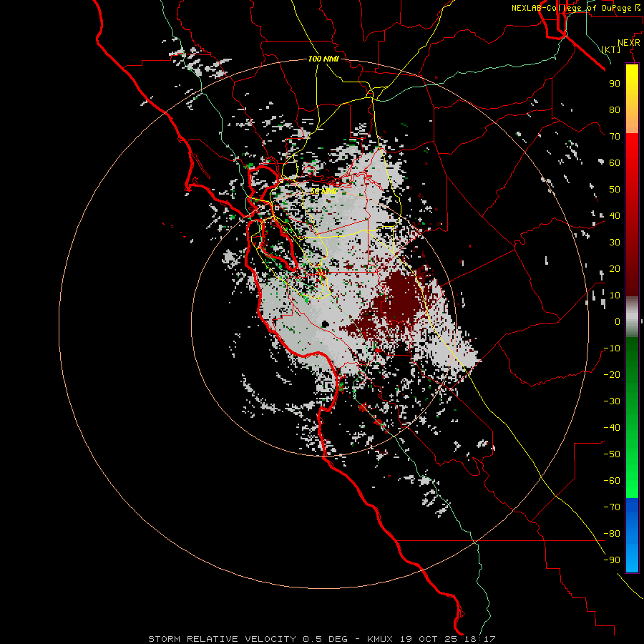
Task: Click the 50 value on the velocity scale
Action: pyautogui.click(x=615, y=190)
